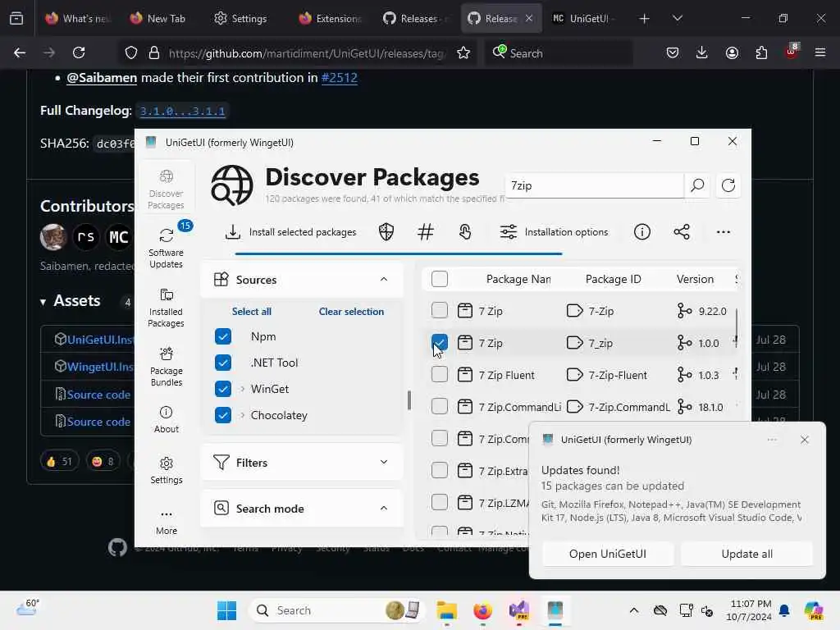
Task: Open UniGetUI Settings sidebar page
Action: point(166,470)
